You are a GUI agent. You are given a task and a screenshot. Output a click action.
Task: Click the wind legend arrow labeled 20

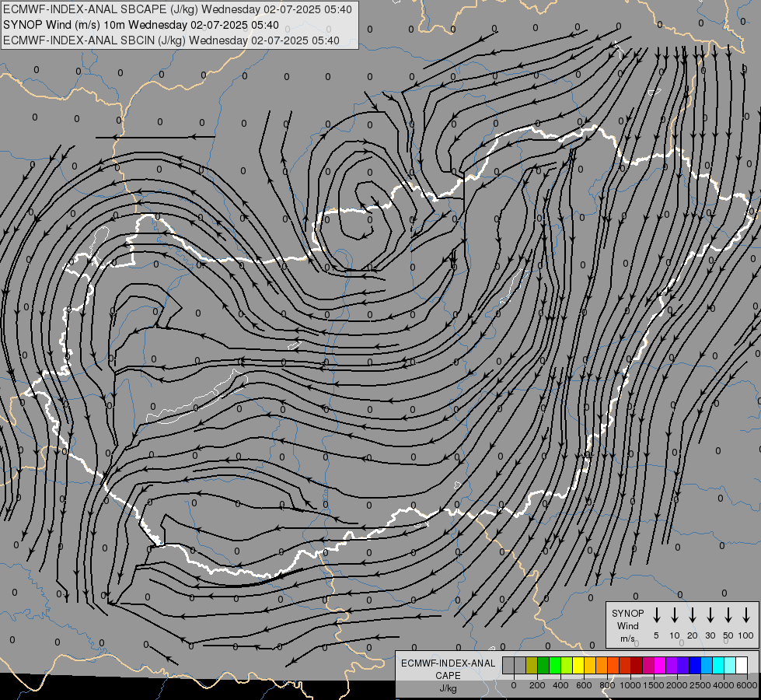pyautogui.click(x=693, y=614)
